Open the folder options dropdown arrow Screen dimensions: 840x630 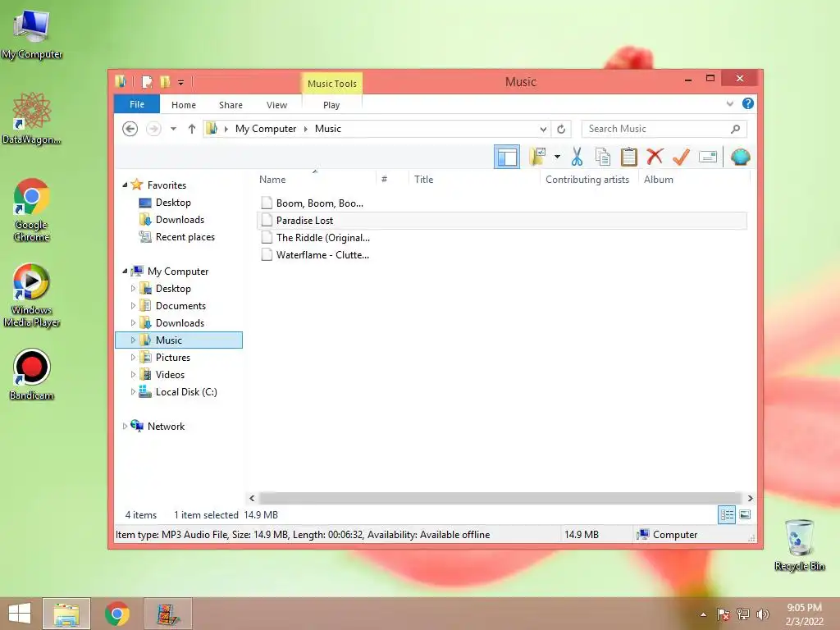coord(557,157)
